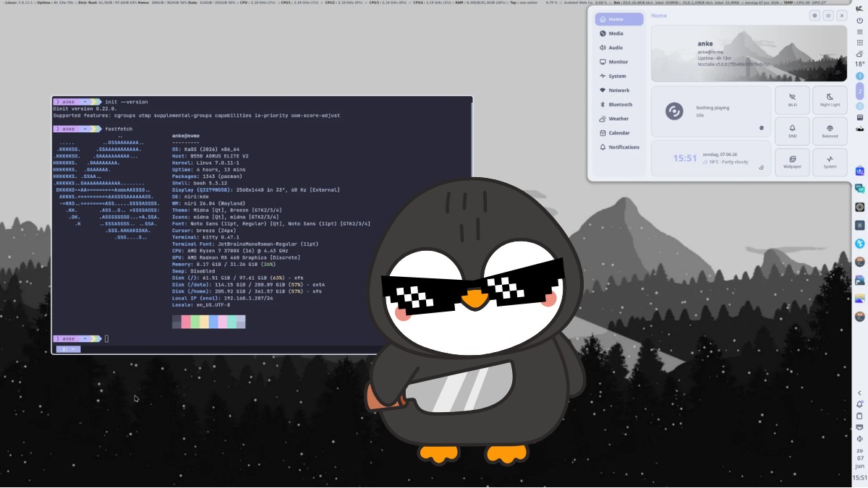Click the date zo 07 jun in side bar
The width and height of the screenshot is (868, 488).
859,458
